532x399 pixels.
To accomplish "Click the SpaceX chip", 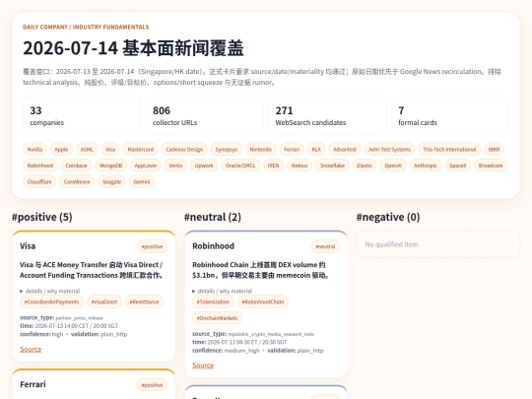I will tap(458, 166).
